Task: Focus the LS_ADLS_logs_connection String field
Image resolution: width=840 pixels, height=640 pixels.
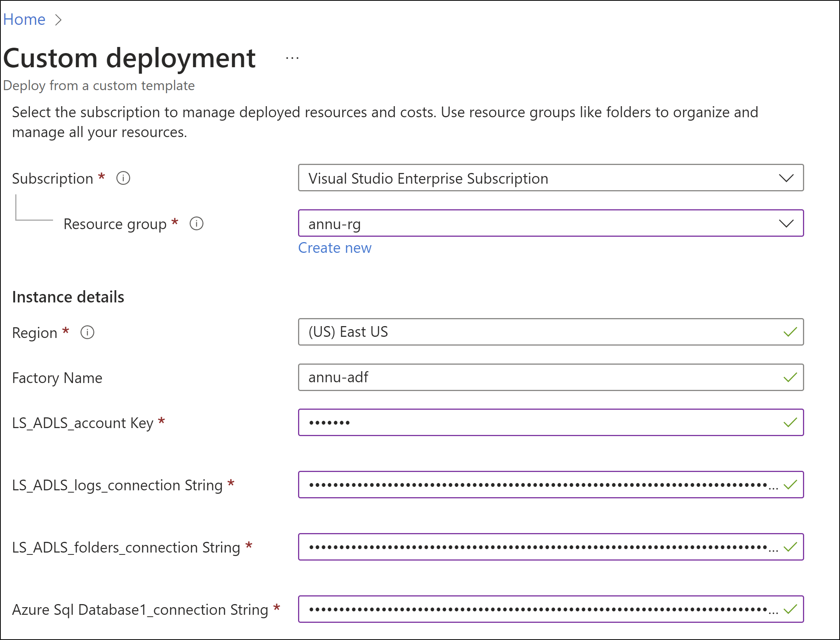Action: [x=551, y=485]
